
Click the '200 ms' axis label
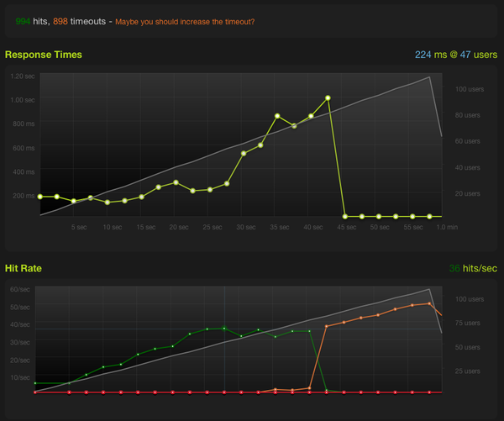pyautogui.click(x=24, y=196)
